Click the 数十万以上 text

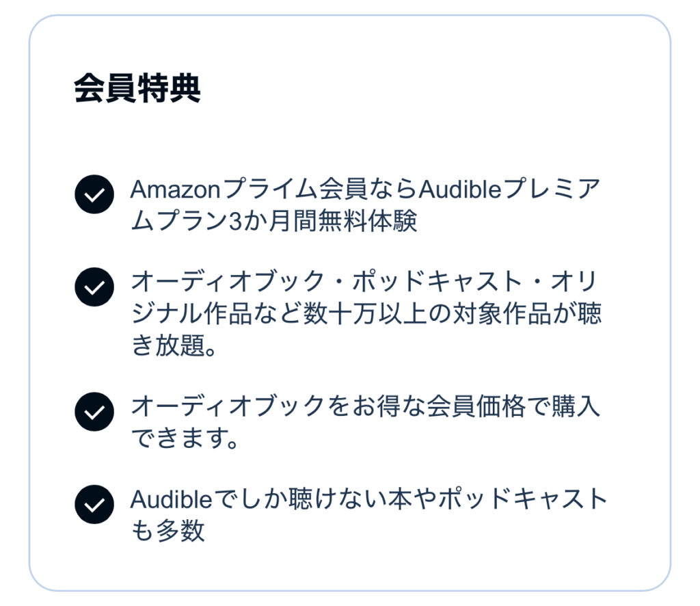(x=365, y=313)
